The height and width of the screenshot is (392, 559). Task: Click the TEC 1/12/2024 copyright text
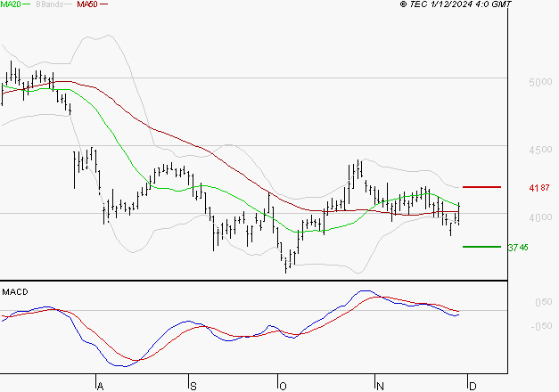[456, 4]
